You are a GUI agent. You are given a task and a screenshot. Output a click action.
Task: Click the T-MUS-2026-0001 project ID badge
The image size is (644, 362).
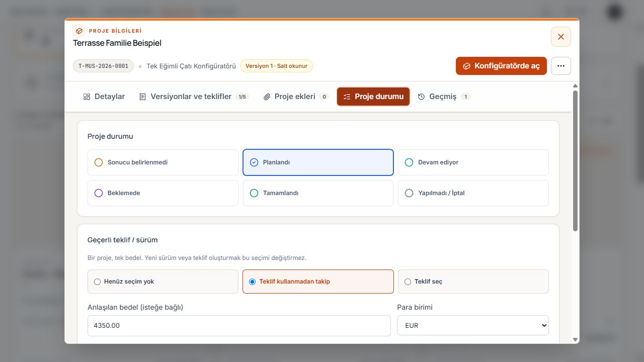pos(103,66)
